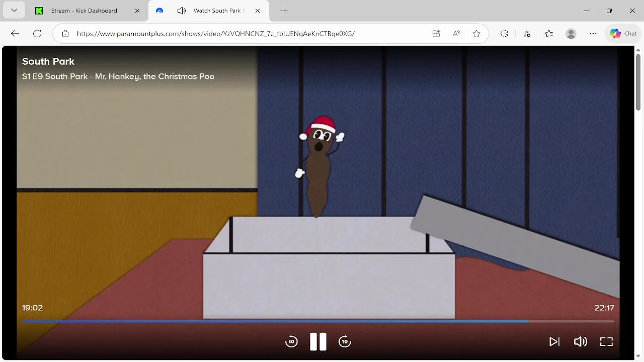Jump to the next episode
The width and height of the screenshot is (644, 362).
[x=554, y=342]
